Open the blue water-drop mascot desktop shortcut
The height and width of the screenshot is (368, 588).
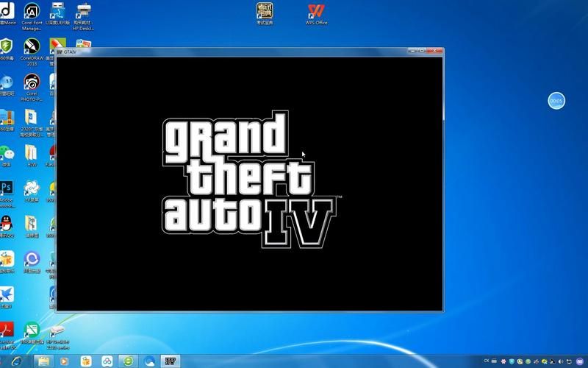click(7, 85)
